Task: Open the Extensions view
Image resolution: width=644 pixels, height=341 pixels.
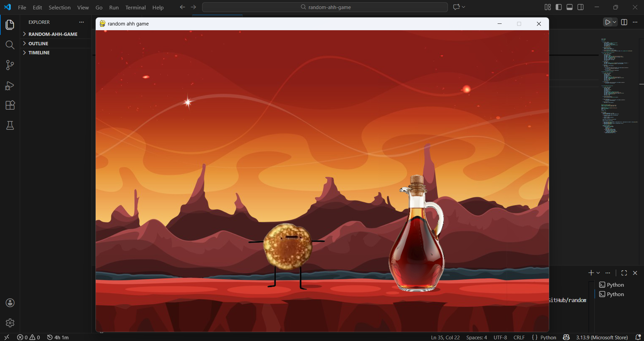Action: pos(10,105)
